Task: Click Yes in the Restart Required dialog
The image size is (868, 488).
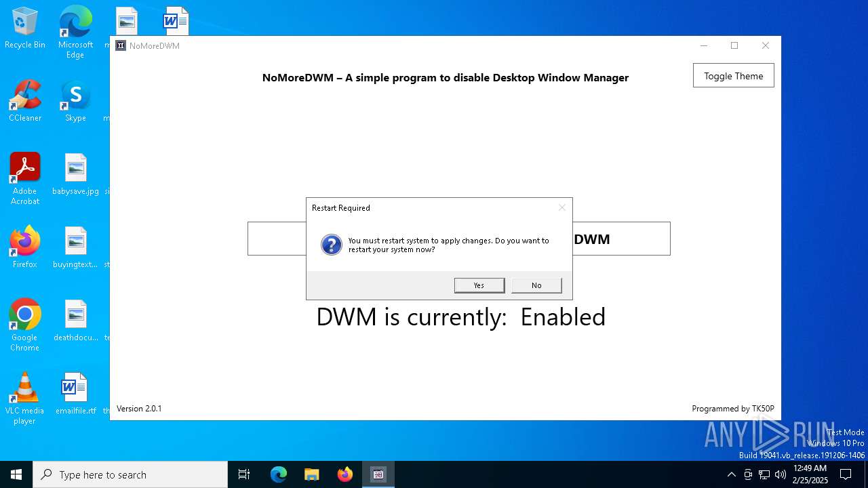Action: point(479,285)
